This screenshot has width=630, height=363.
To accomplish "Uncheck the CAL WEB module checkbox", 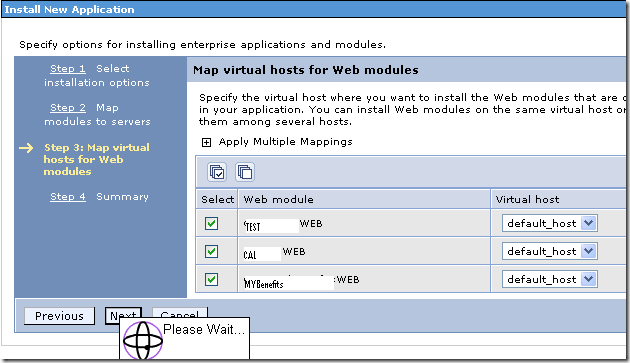I will tap(211, 252).
